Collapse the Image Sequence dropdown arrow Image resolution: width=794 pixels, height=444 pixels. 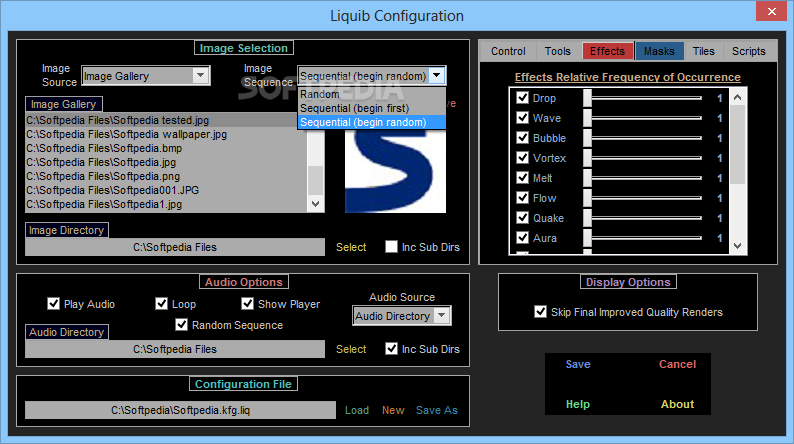click(x=436, y=75)
